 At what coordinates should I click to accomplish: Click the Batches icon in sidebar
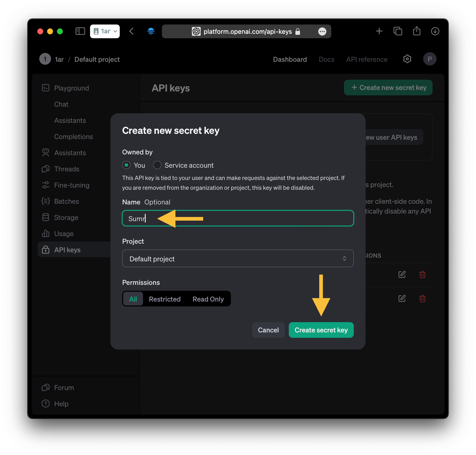click(46, 201)
